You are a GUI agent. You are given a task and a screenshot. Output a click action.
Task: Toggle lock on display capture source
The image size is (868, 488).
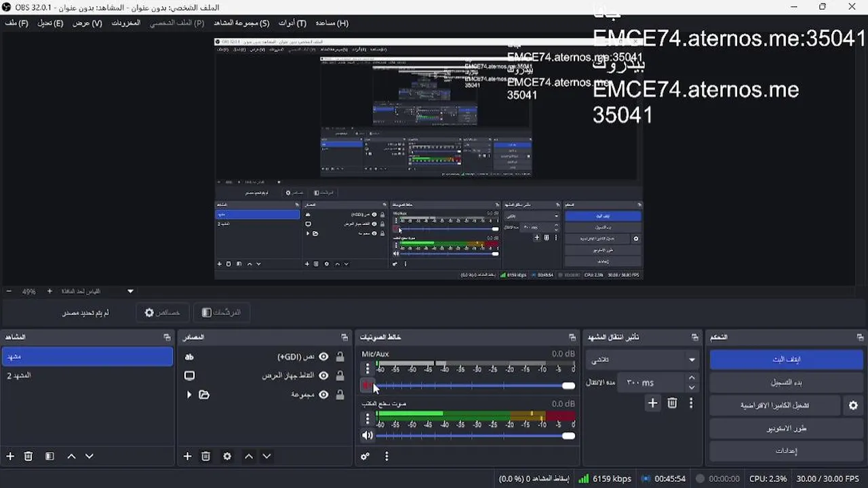[x=340, y=375]
